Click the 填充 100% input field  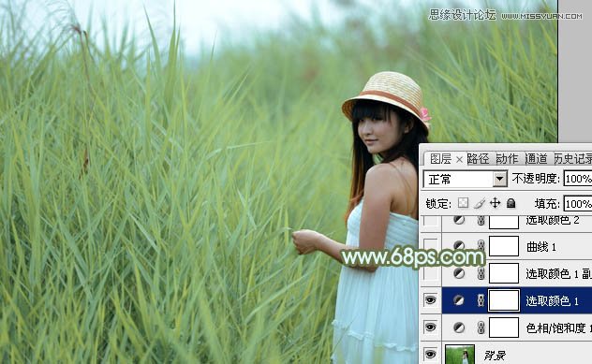(578, 204)
